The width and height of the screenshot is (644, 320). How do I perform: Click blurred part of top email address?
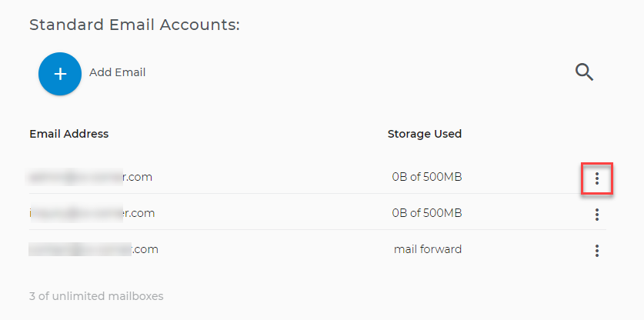click(74, 177)
